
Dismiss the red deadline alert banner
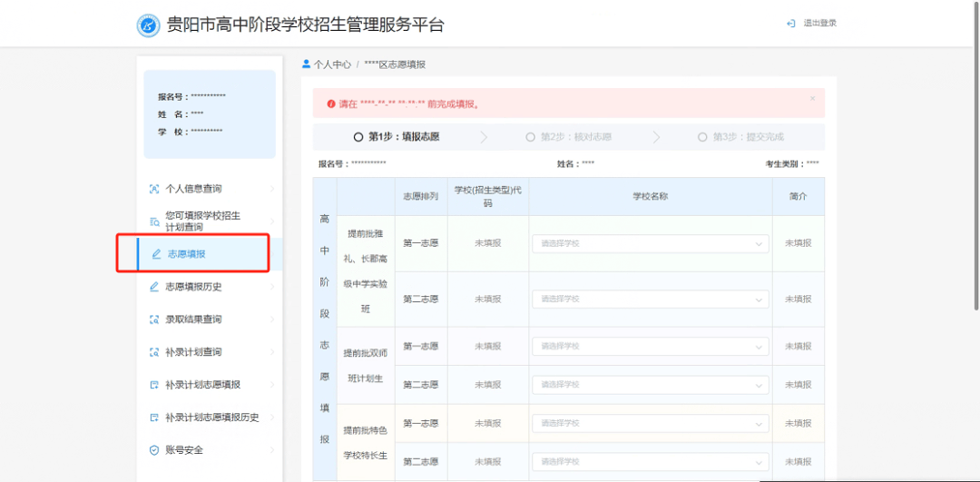[812, 98]
